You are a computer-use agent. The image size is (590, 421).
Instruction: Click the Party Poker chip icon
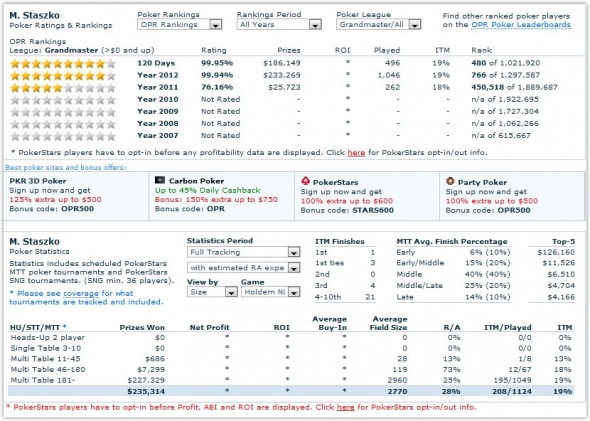pyautogui.click(x=450, y=181)
